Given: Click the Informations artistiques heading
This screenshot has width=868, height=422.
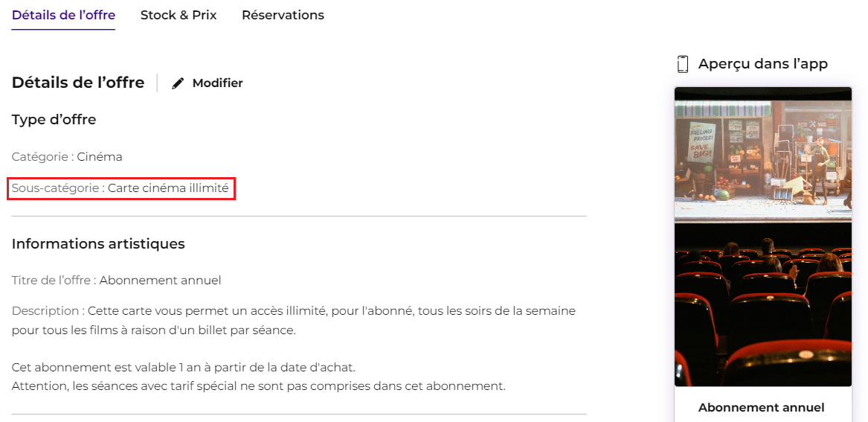Looking at the screenshot, I should tap(98, 243).
